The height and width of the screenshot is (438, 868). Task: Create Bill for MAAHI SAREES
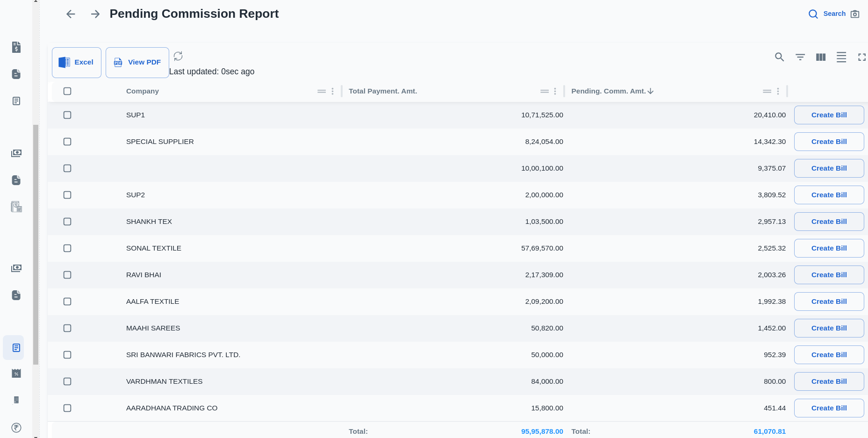(x=829, y=328)
